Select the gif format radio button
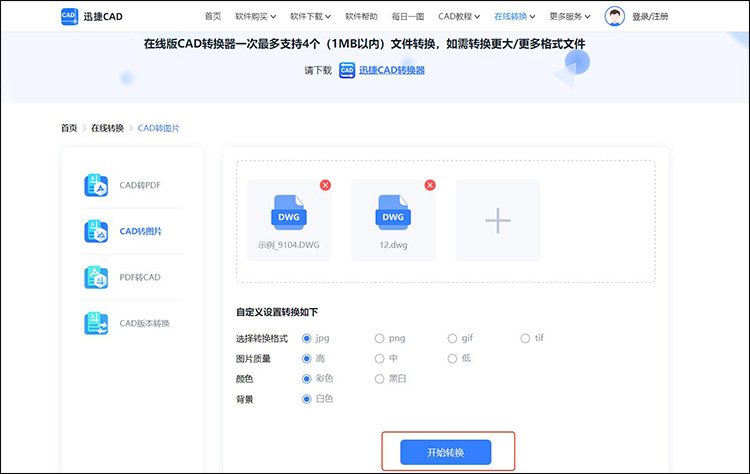 click(x=452, y=339)
